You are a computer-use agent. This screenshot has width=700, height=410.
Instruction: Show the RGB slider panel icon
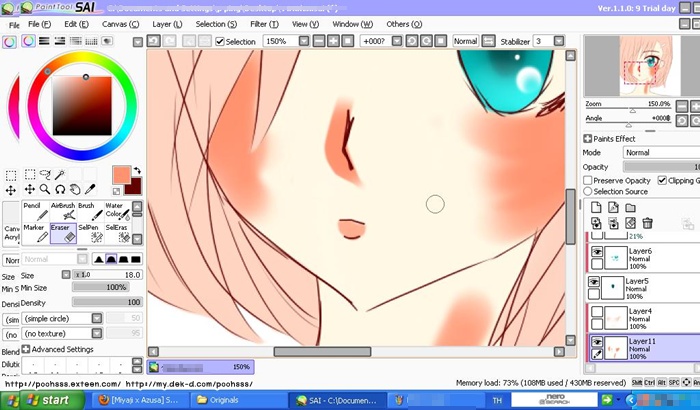[x=44, y=41]
